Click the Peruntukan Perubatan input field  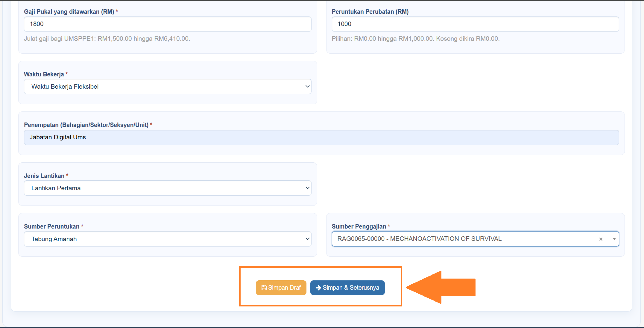tap(475, 24)
